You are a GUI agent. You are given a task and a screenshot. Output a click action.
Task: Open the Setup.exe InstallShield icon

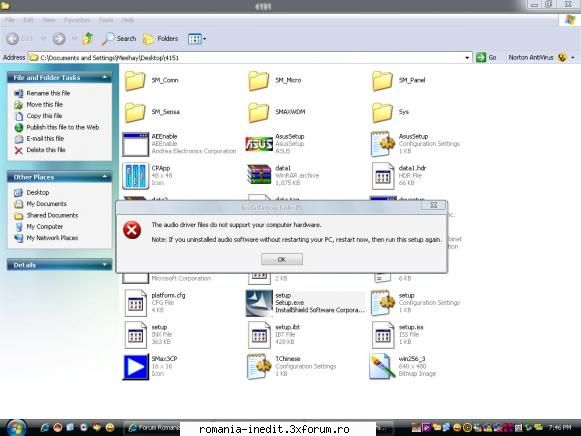pos(259,303)
